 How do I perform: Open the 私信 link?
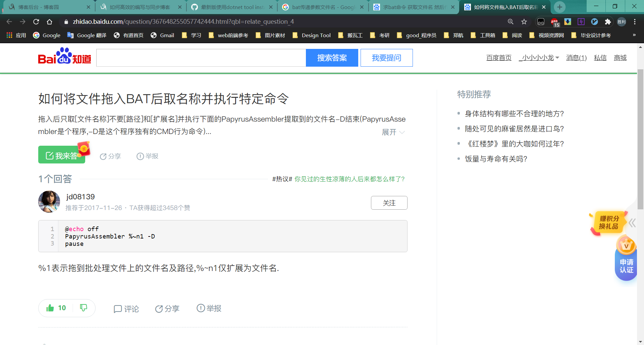(600, 58)
